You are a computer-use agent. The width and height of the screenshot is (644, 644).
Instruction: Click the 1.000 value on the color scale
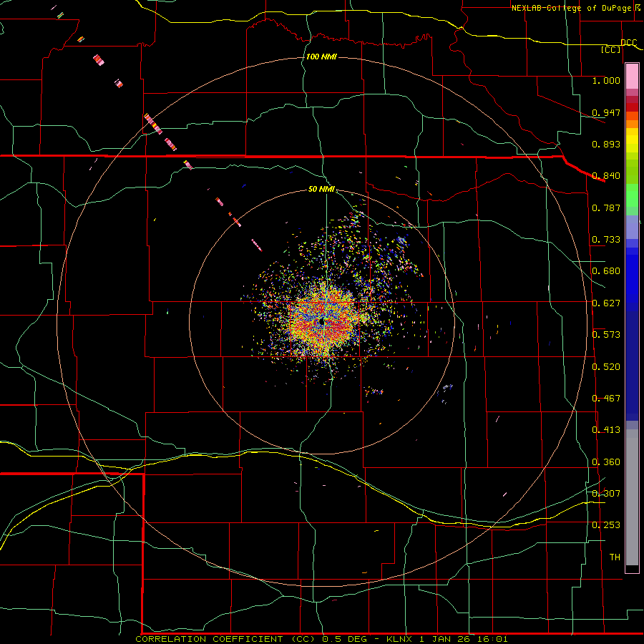click(x=606, y=80)
